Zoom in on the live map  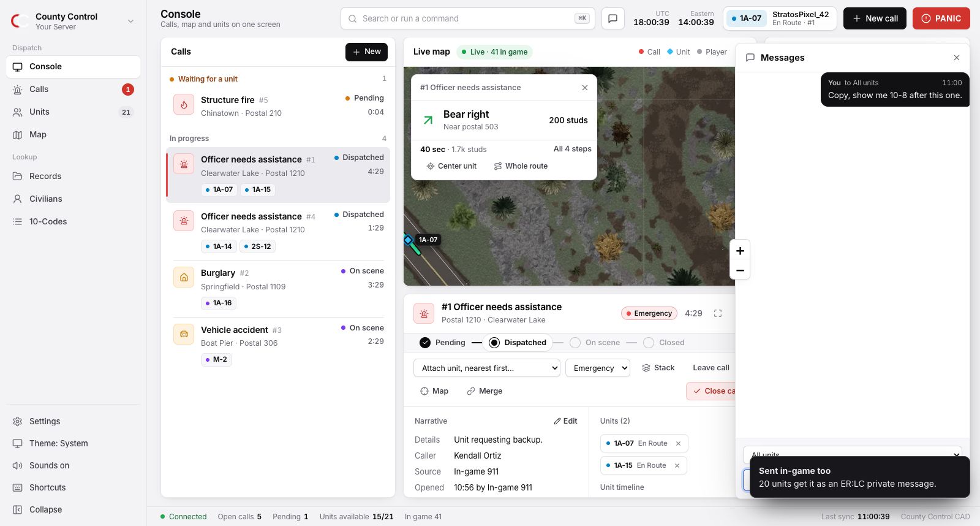(x=740, y=251)
